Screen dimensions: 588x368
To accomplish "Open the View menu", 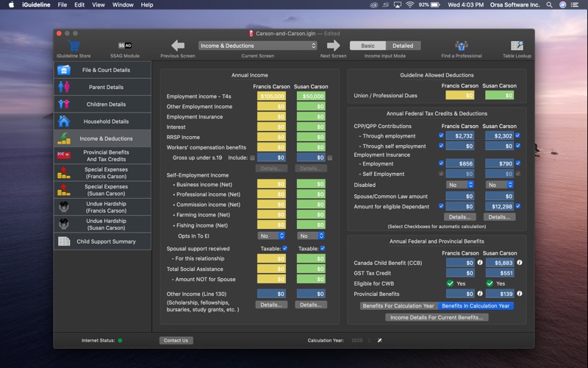I will tap(98, 5).
